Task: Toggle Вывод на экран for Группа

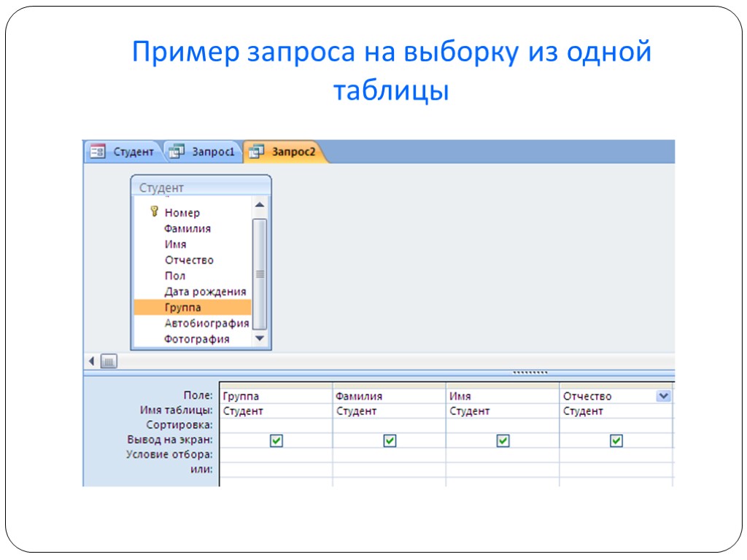Action: pyautogui.click(x=276, y=440)
